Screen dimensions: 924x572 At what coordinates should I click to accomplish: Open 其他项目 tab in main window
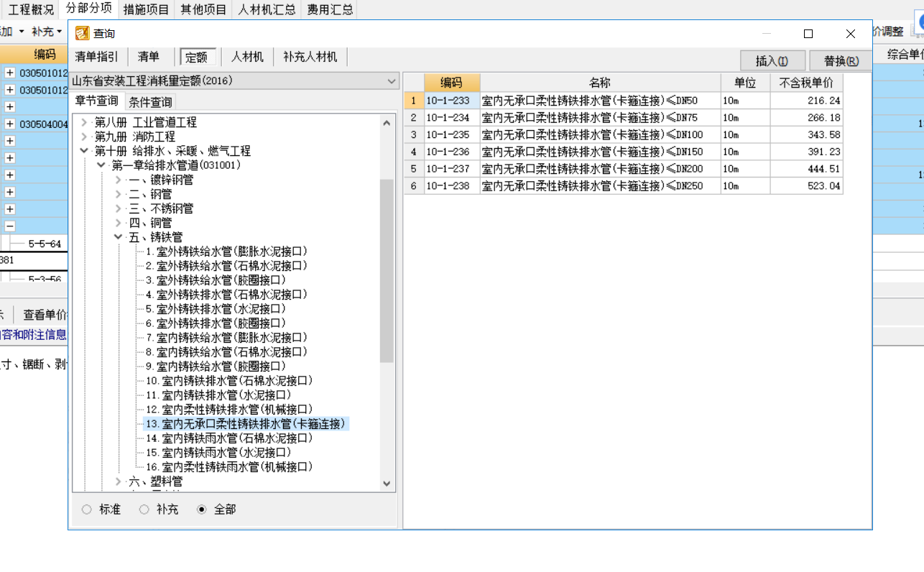coord(203,10)
